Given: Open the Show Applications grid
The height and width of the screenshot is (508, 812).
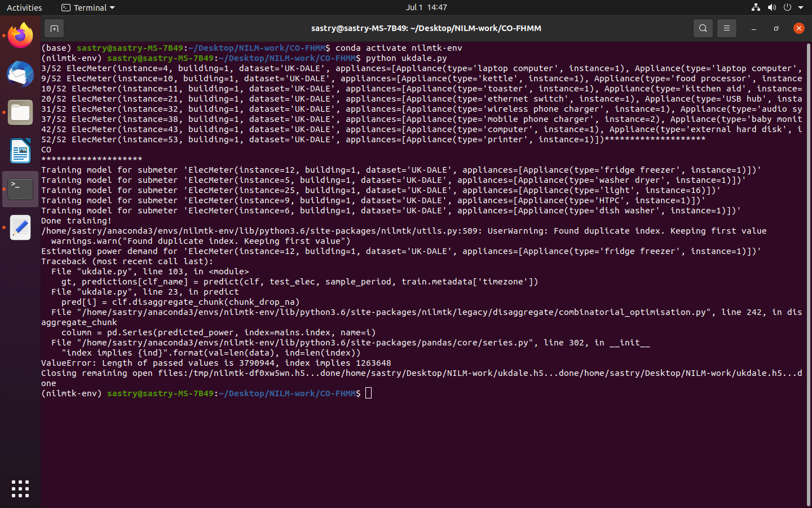Looking at the screenshot, I should [20, 489].
